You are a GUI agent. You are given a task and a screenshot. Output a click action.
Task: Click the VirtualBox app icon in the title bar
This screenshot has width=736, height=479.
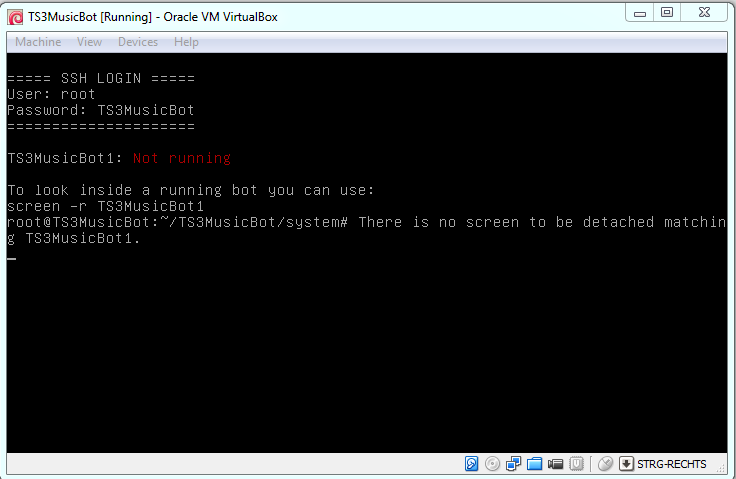point(15,17)
